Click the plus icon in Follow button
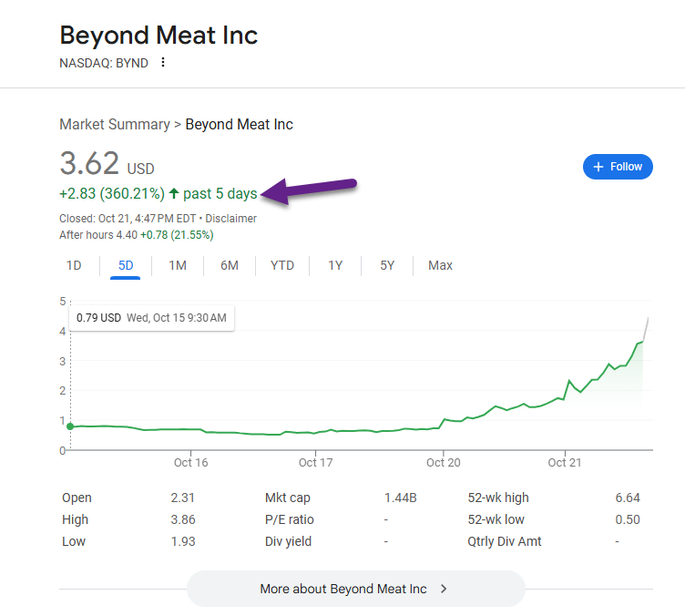685x616 pixels. [x=598, y=167]
